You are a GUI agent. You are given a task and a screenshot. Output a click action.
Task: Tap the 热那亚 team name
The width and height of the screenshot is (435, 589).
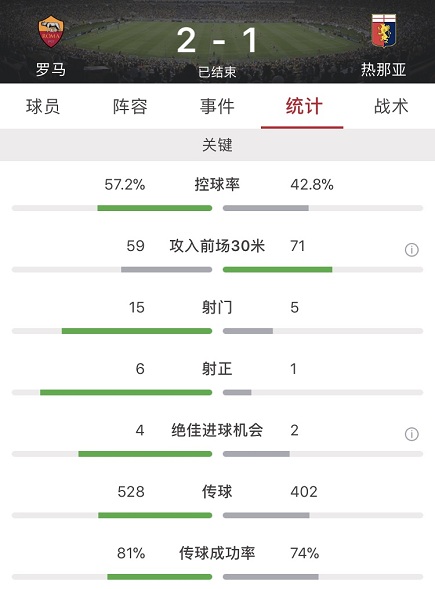pyautogui.click(x=384, y=69)
